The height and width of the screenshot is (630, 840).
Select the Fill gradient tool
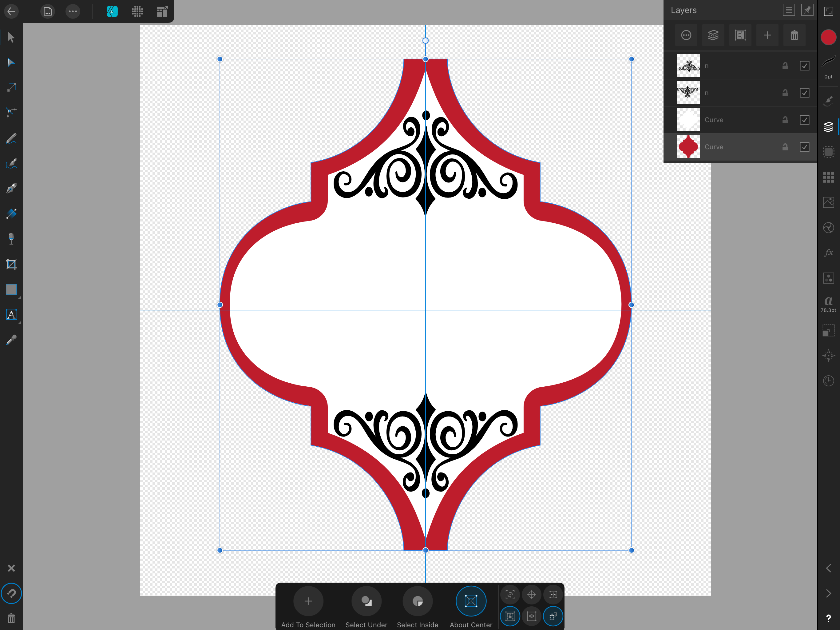pos(11,213)
